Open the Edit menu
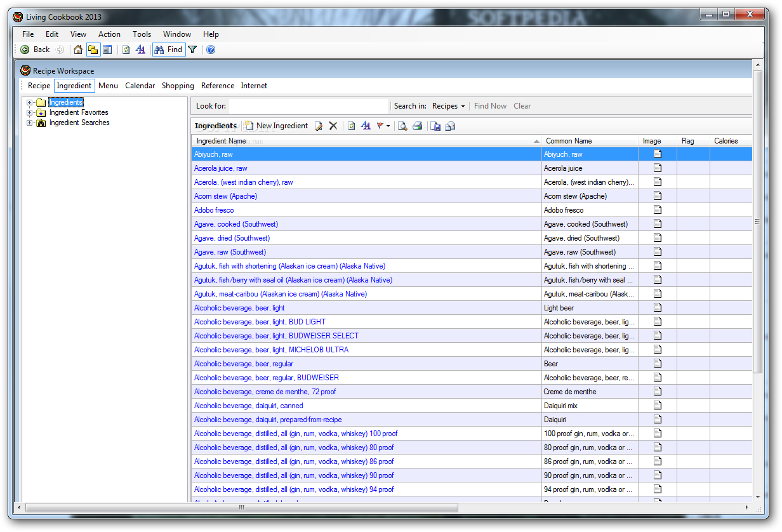The height and width of the screenshot is (532, 782). coord(52,34)
